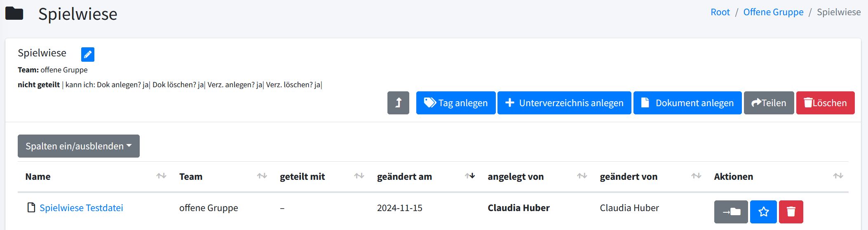The image size is (868, 230).
Task: Sort table by Team column
Action: pyautogui.click(x=191, y=177)
